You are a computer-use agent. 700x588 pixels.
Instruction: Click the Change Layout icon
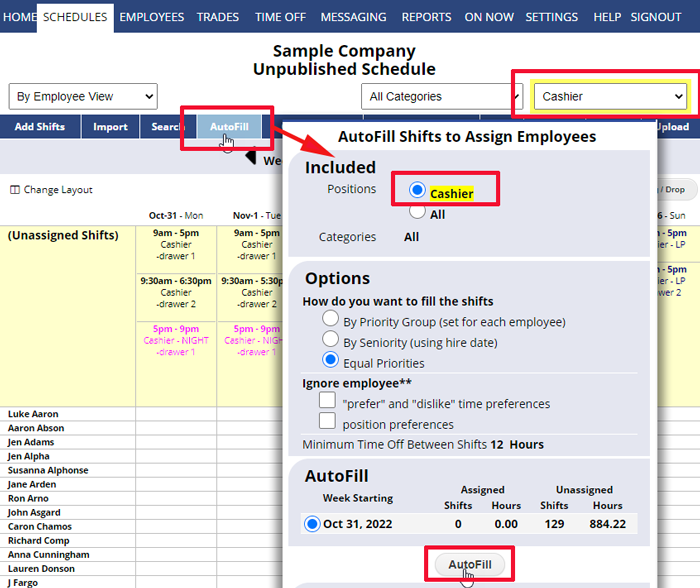point(14,190)
